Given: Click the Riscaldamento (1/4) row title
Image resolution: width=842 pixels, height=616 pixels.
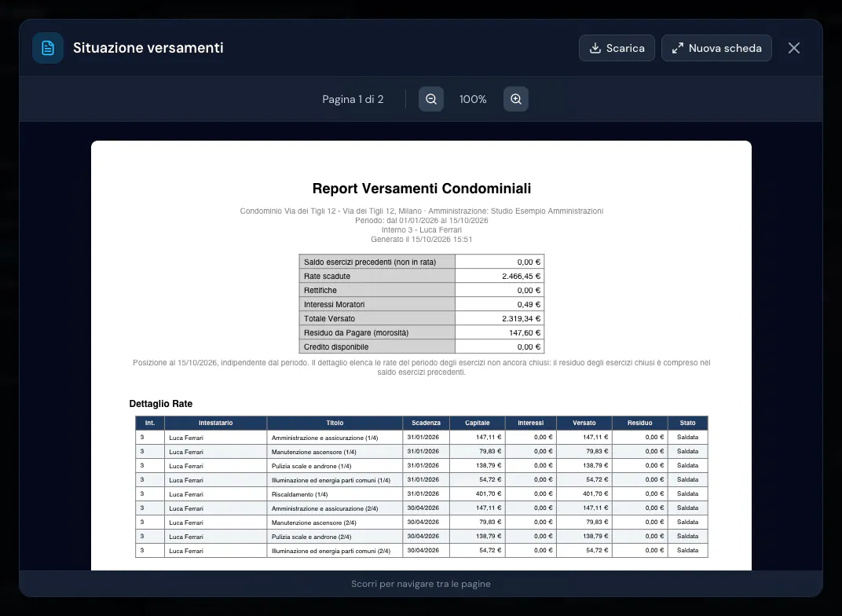Looking at the screenshot, I should [299, 494].
